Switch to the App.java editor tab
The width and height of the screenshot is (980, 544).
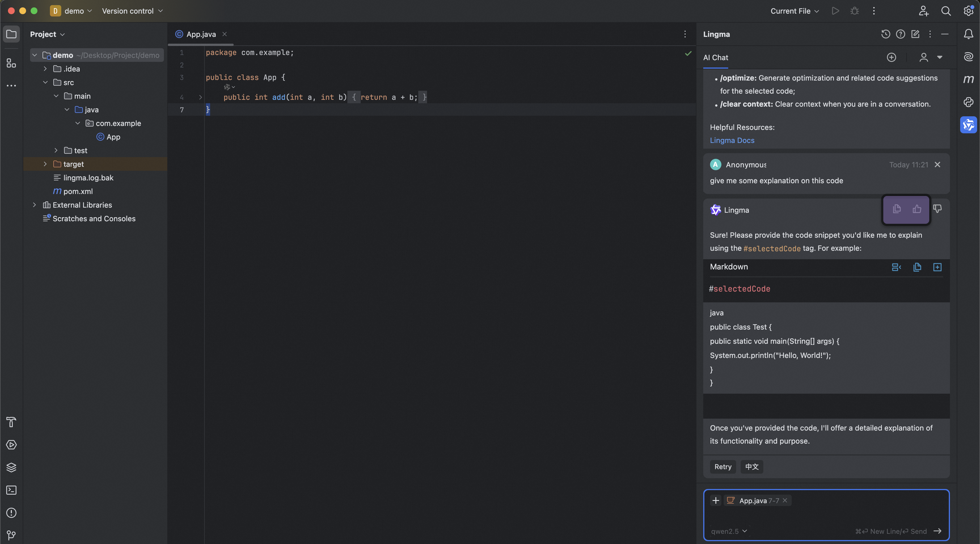point(201,34)
